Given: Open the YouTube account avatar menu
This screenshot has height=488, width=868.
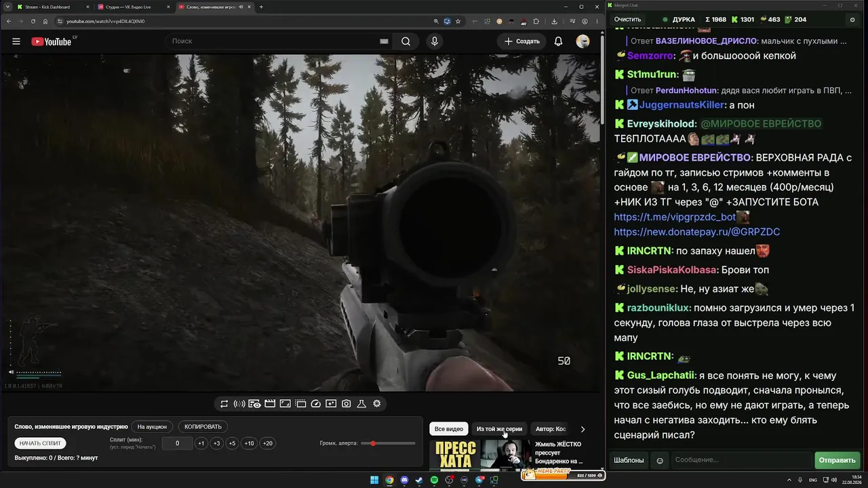Looking at the screenshot, I should pyautogui.click(x=583, y=41).
